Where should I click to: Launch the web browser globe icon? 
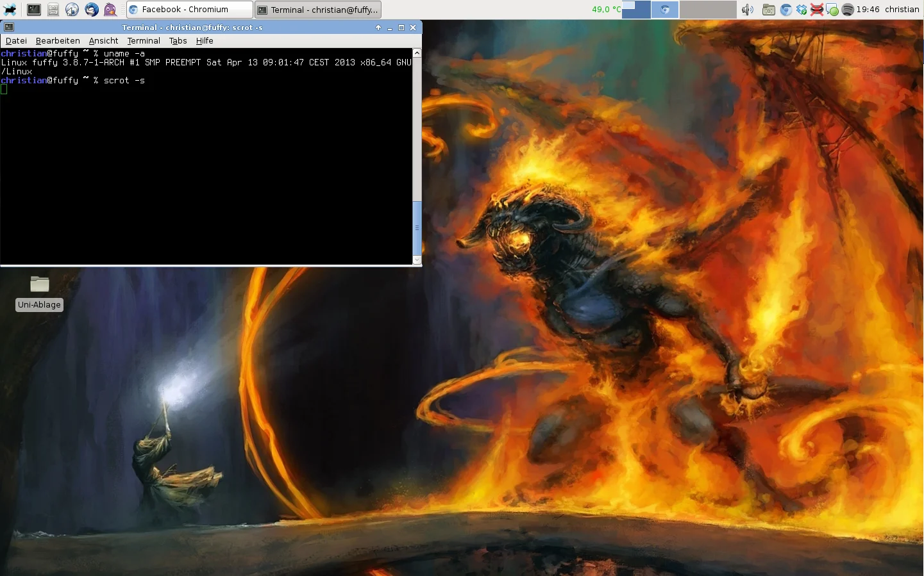[72, 10]
